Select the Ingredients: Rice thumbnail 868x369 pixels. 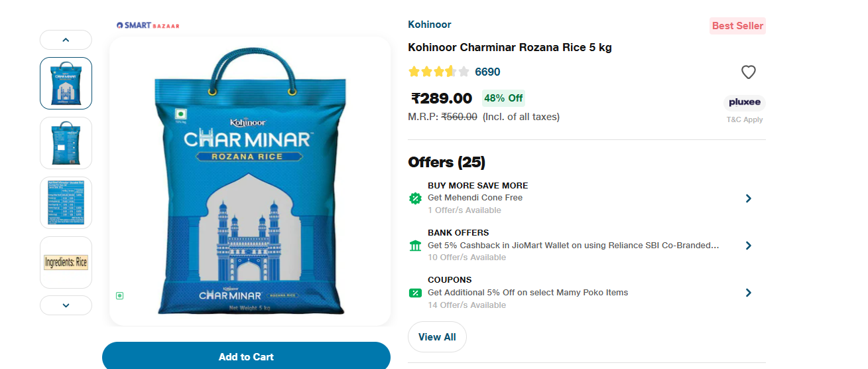(66, 262)
